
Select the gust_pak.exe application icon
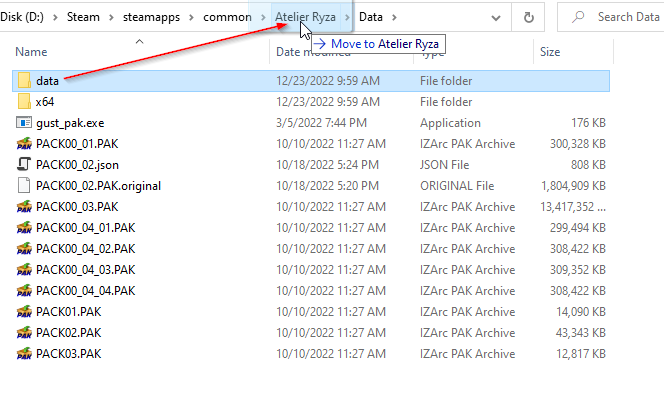click(24, 123)
